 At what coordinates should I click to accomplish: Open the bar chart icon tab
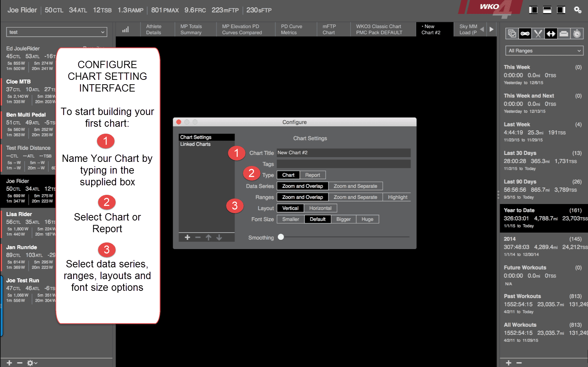tap(126, 29)
